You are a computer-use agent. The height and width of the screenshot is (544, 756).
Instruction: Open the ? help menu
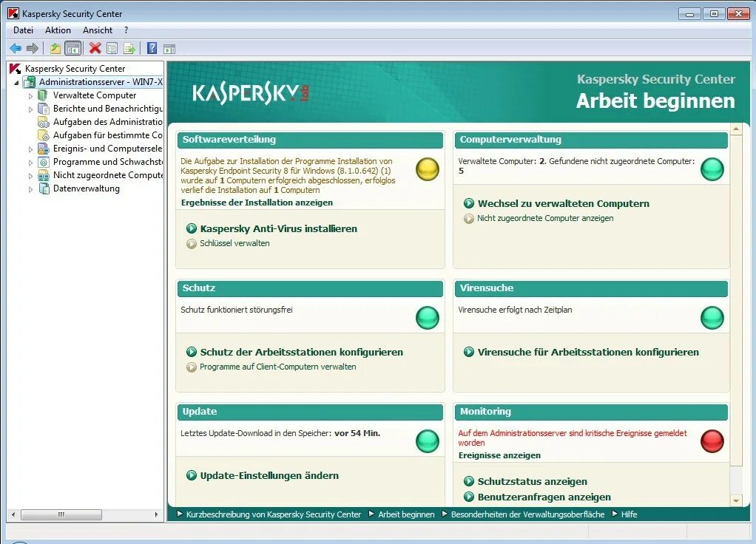click(x=126, y=30)
